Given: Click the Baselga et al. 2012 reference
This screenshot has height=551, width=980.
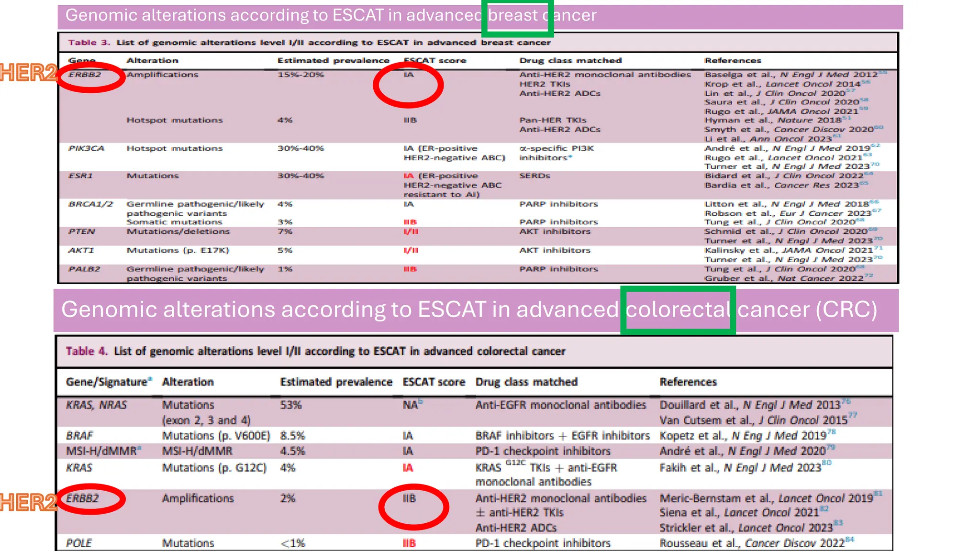Looking at the screenshot, I should click(795, 75).
